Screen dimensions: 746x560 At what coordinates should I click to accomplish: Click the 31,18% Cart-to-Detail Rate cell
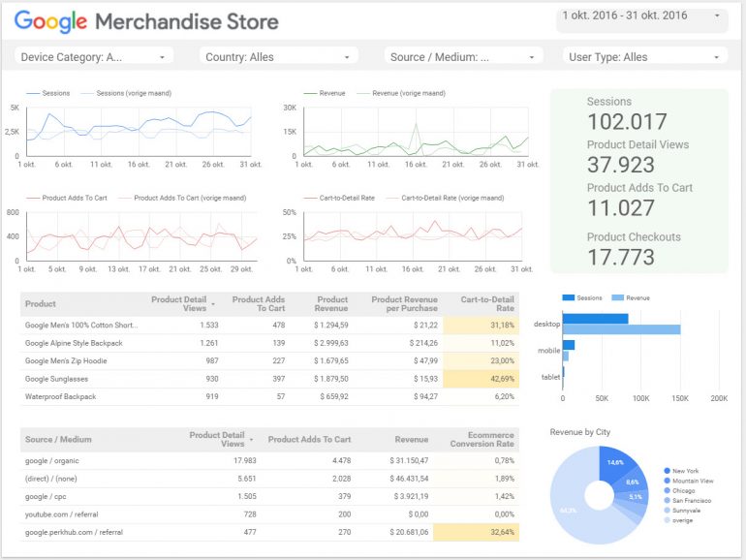point(481,326)
